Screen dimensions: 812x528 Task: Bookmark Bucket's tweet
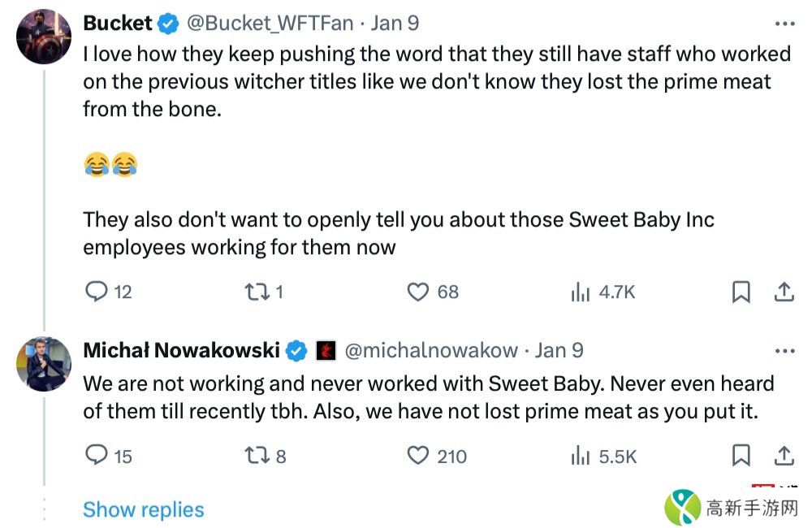(741, 292)
